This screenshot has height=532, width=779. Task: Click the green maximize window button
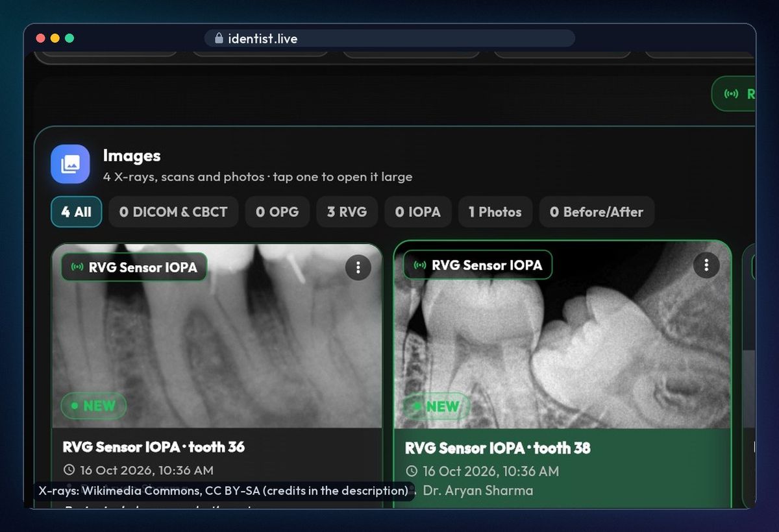point(69,38)
